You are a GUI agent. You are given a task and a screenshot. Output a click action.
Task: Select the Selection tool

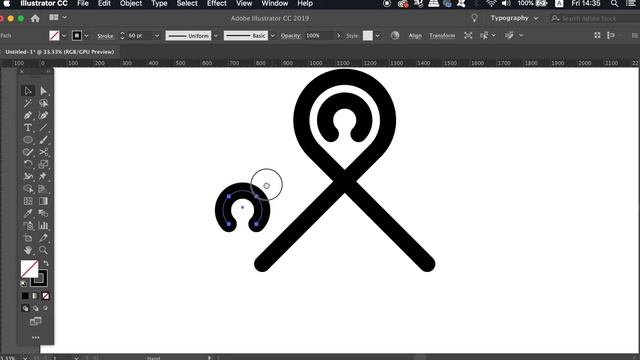tap(28, 91)
